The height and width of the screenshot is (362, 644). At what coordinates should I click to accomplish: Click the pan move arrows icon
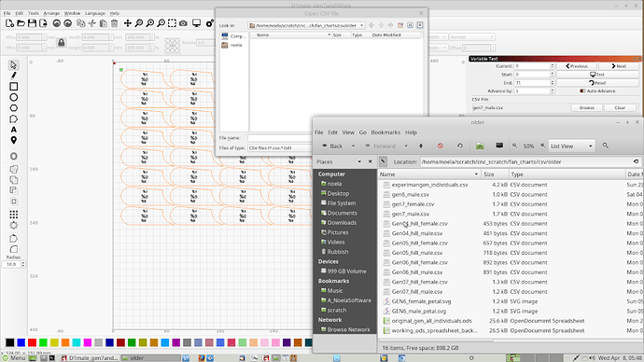pos(128,23)
